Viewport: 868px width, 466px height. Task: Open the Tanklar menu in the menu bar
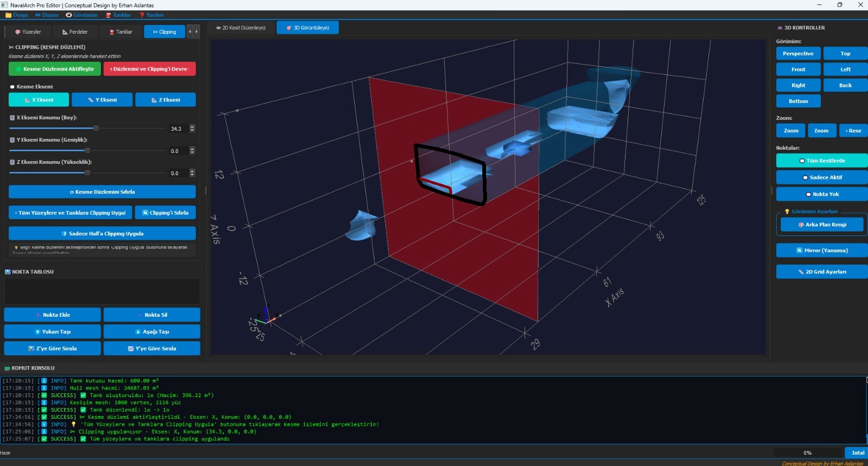(x=118, y=15)
